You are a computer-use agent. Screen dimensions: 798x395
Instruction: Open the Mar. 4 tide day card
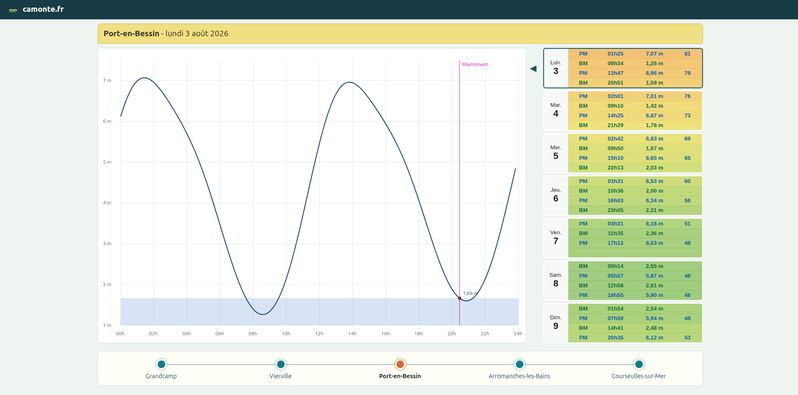623,110
